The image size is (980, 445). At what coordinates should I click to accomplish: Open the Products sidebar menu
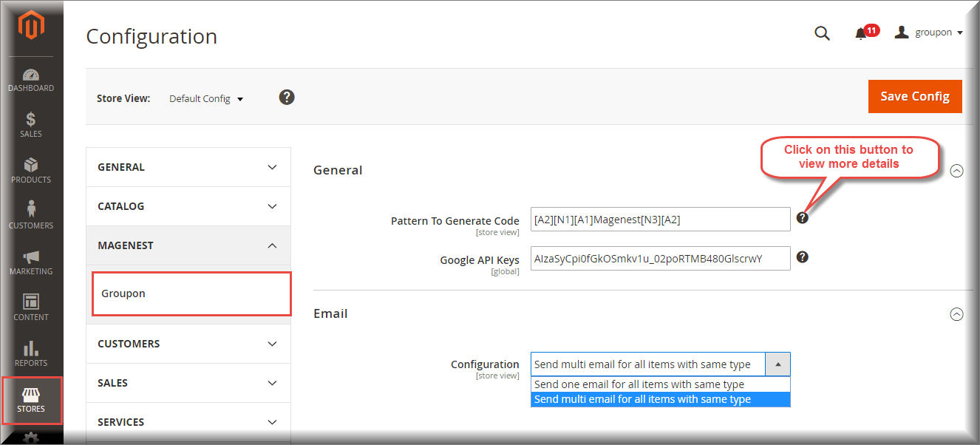(31, 171)
